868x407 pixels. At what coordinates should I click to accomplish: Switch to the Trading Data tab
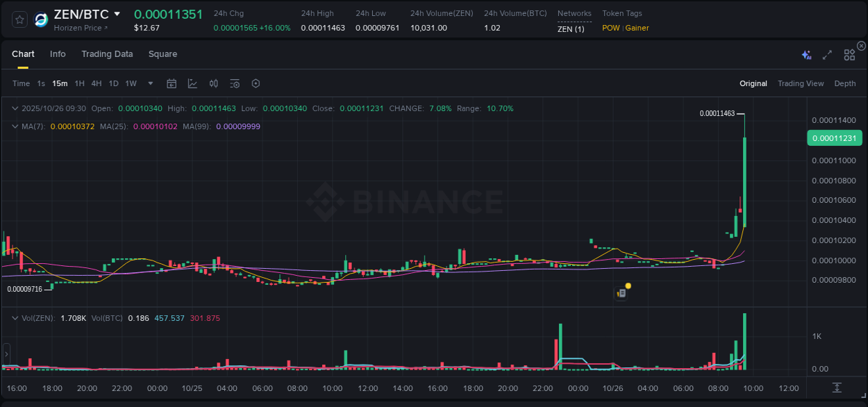pos(107,53)
